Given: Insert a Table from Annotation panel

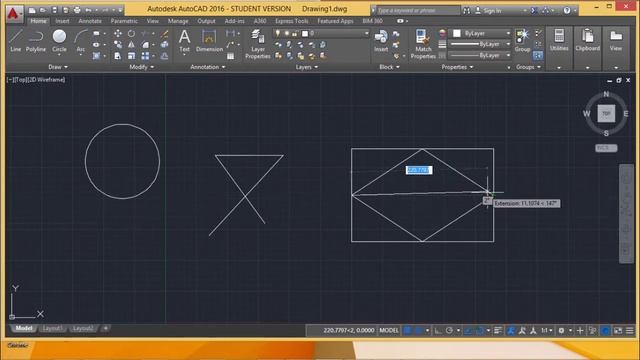Looking at the screenshot, I should click(231, 56).
